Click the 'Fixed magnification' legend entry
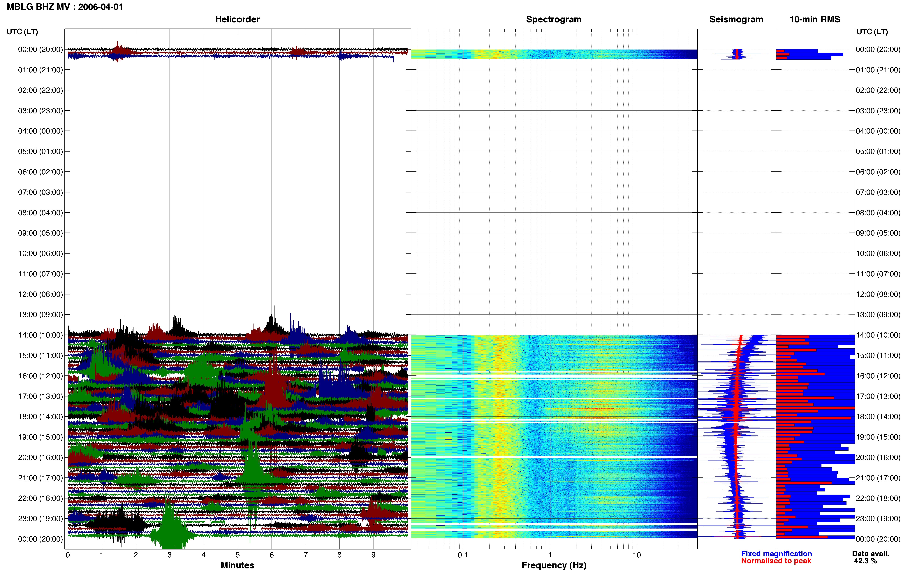 (776, 554)
